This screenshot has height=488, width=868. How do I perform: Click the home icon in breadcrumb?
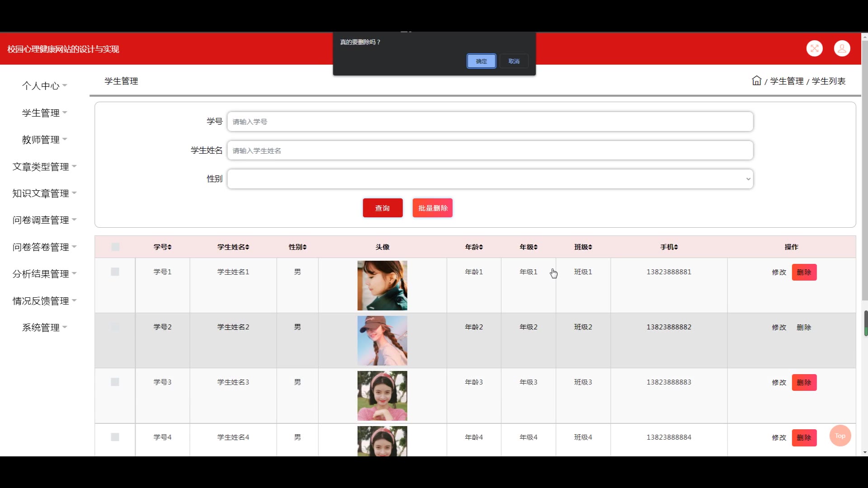pyautogui.click(x=756, y=81)
